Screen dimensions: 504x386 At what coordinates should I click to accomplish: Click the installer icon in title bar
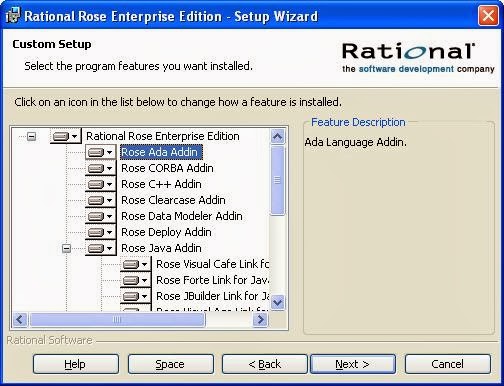(13, 16)
